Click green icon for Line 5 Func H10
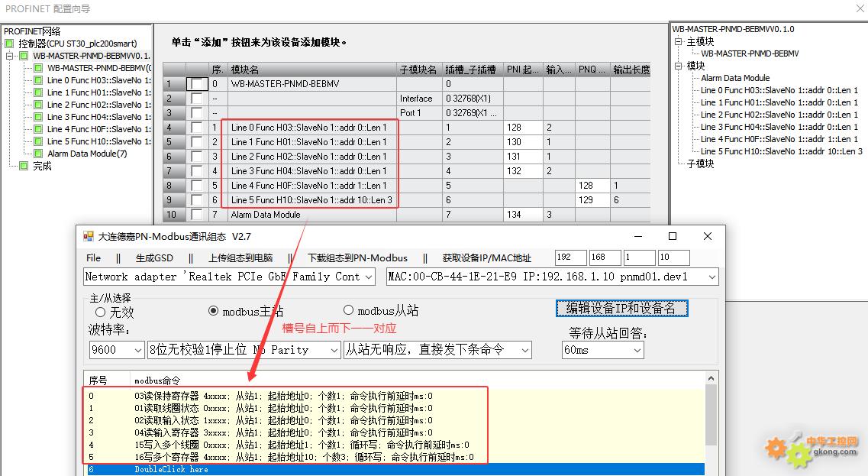The height and width of the screenshot is (476, 868). 38,141
